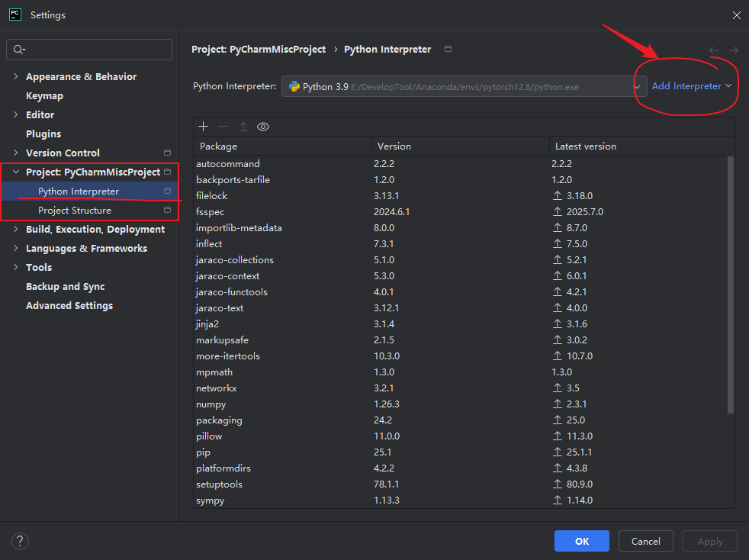Open the Add Interpreter dropdown
The image size is (749, 560).
tap(691, 86)
